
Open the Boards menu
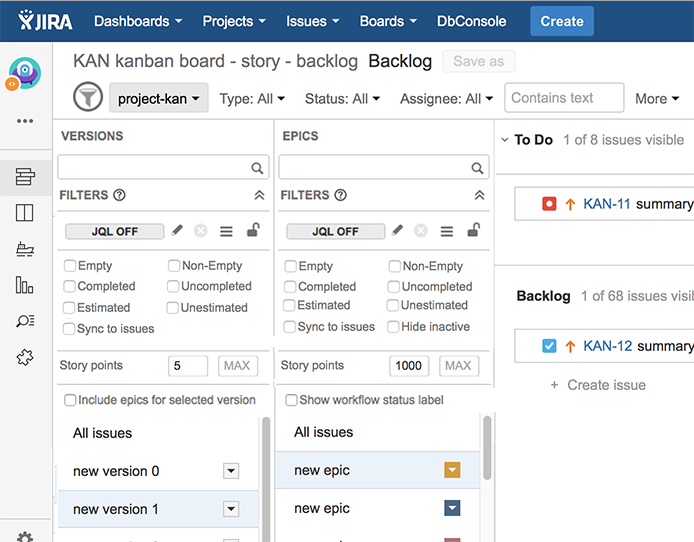point(388,21)
